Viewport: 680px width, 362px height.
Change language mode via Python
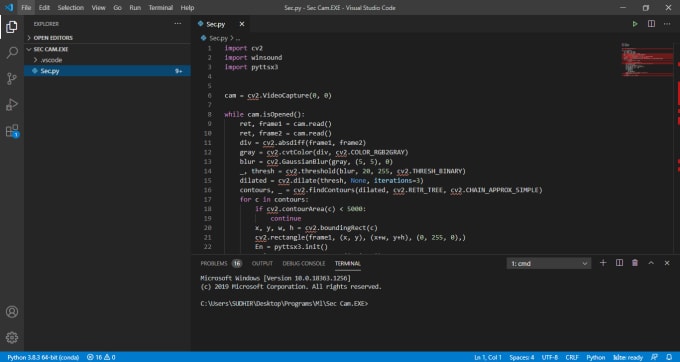point(595,357)
